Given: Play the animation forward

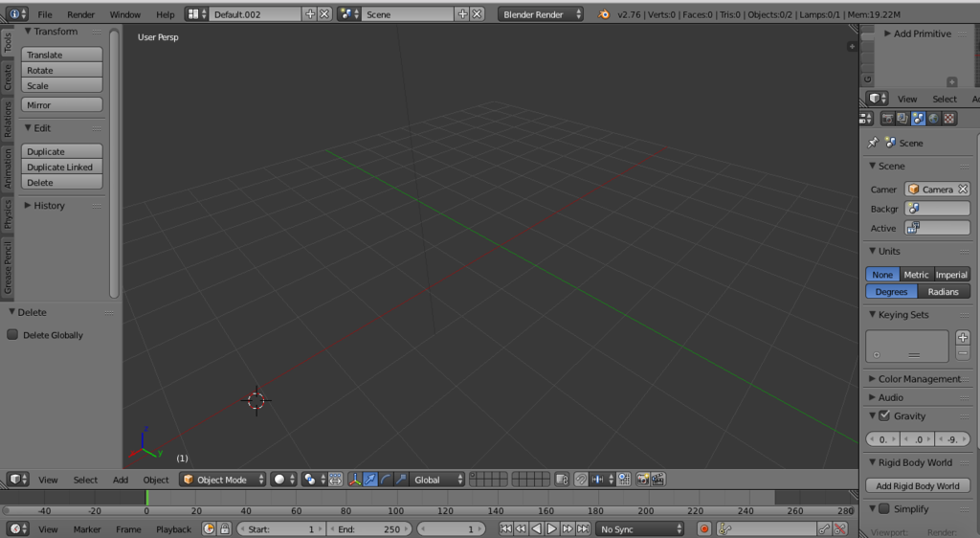Looking at the screenshot, I should pos(552,528).
